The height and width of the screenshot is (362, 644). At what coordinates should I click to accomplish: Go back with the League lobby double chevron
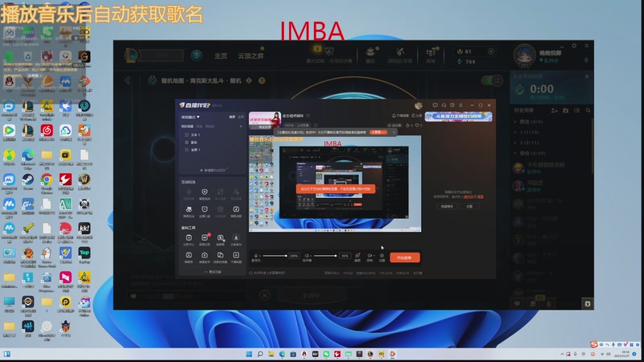click(x=128, y=80)
